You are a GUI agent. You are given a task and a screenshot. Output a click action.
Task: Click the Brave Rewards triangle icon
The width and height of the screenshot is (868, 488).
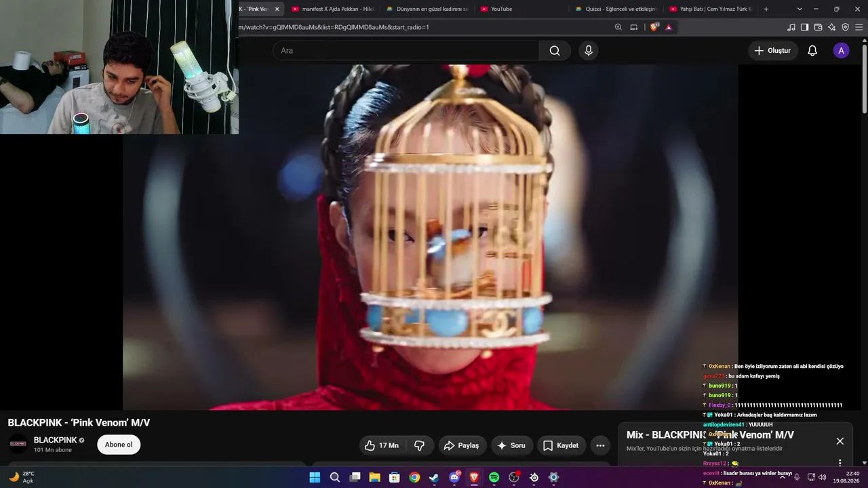(669, 27)
